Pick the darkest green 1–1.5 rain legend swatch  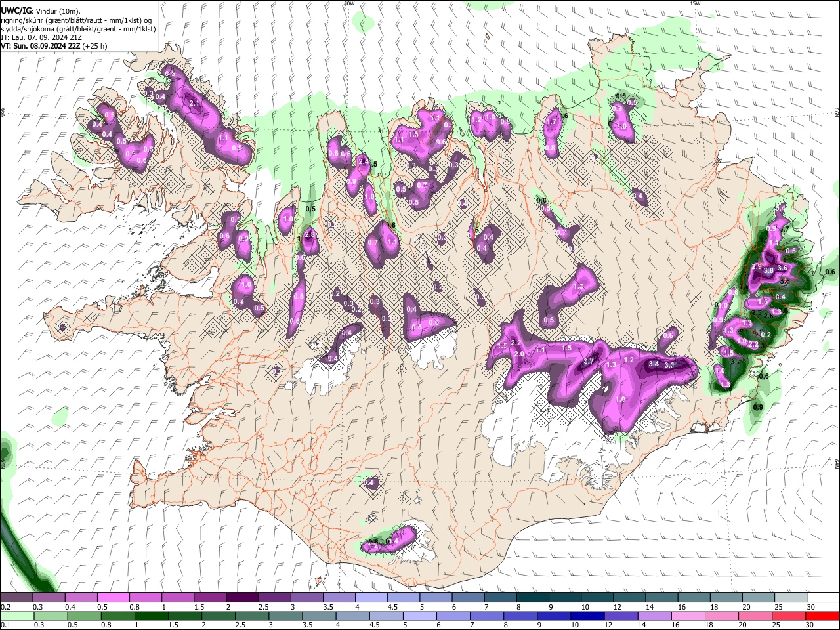click(151, 616)
